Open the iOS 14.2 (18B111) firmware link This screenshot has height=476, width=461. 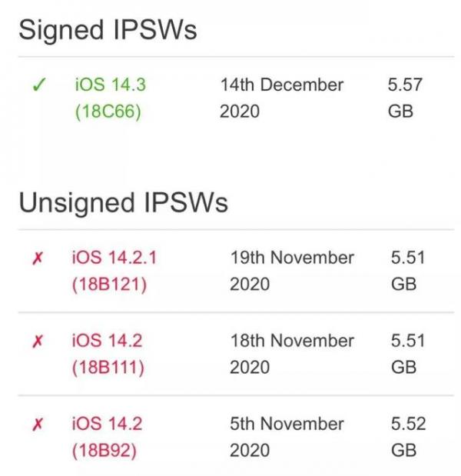click(x=108, y=354)
